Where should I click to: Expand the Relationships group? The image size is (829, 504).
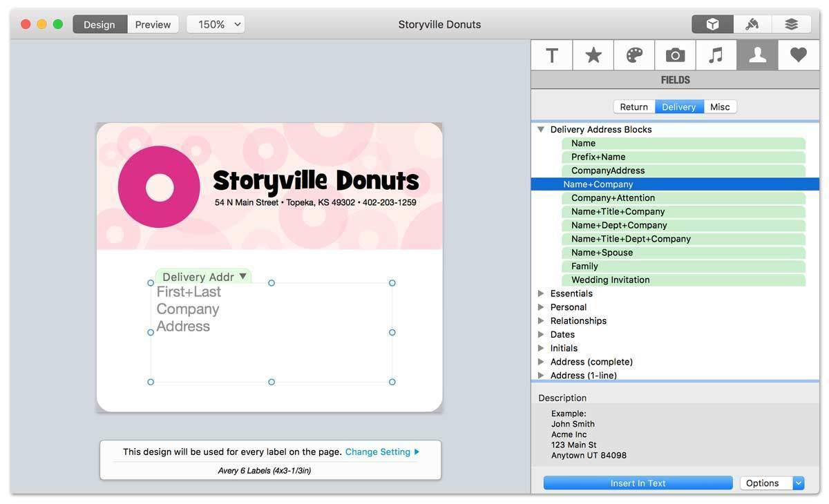(x=541, y=321)
